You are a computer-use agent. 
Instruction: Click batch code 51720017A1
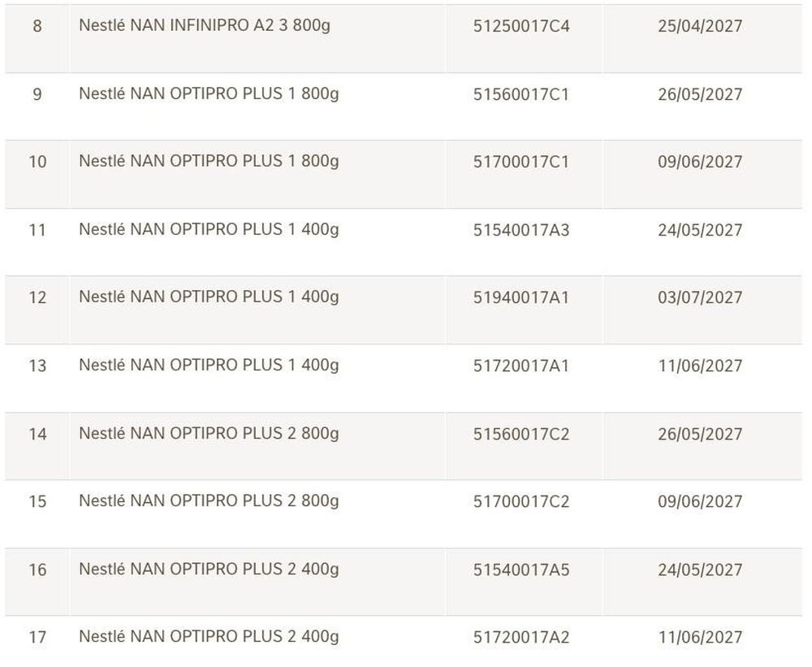coord(521,366)
